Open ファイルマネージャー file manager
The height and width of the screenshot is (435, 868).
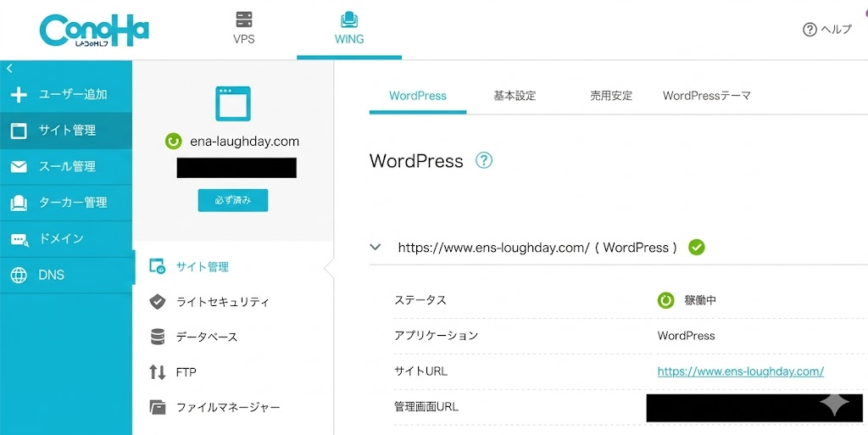click(x=227, y=407)
